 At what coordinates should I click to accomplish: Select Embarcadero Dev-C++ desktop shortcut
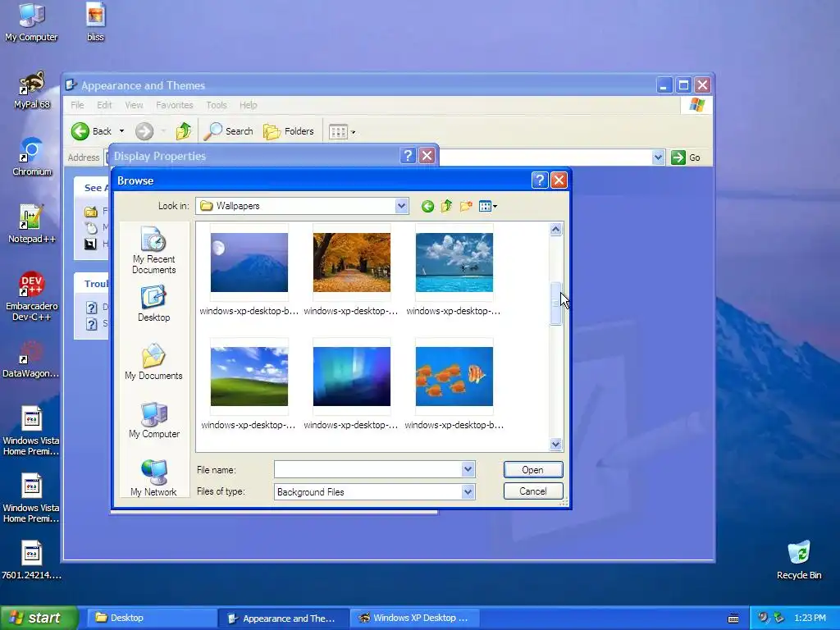pos(32,296)
